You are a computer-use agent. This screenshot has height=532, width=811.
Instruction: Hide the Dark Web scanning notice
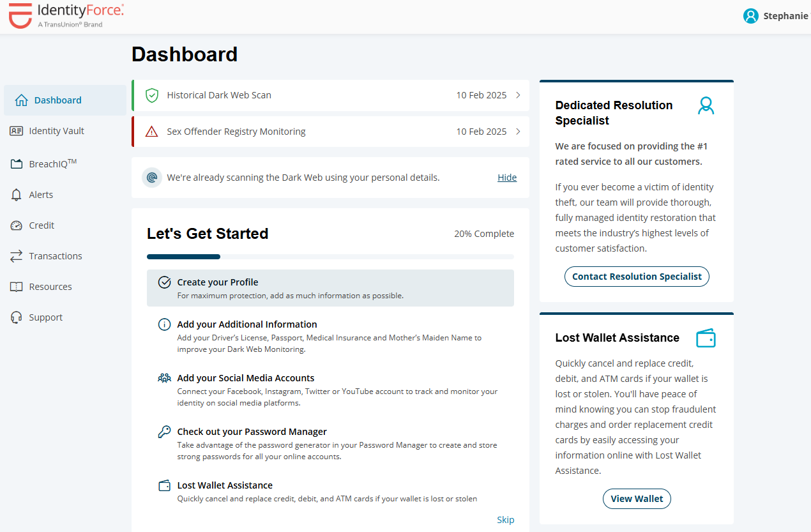point(507,178)
